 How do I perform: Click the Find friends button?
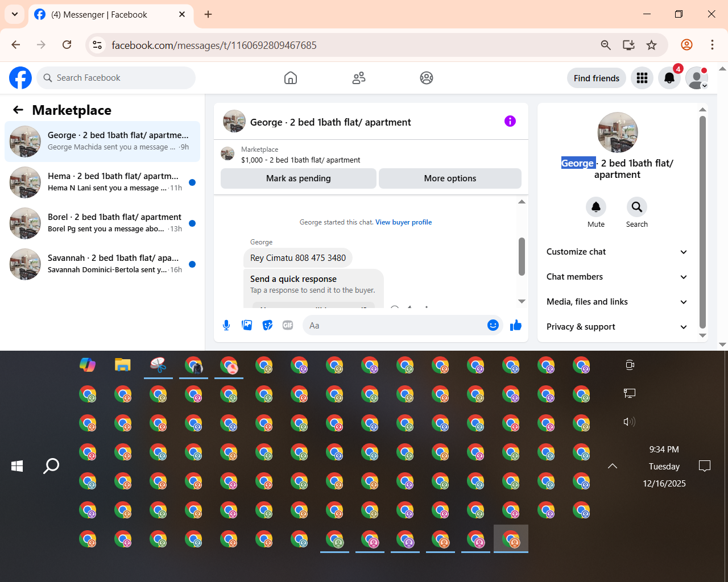(597, 78)
